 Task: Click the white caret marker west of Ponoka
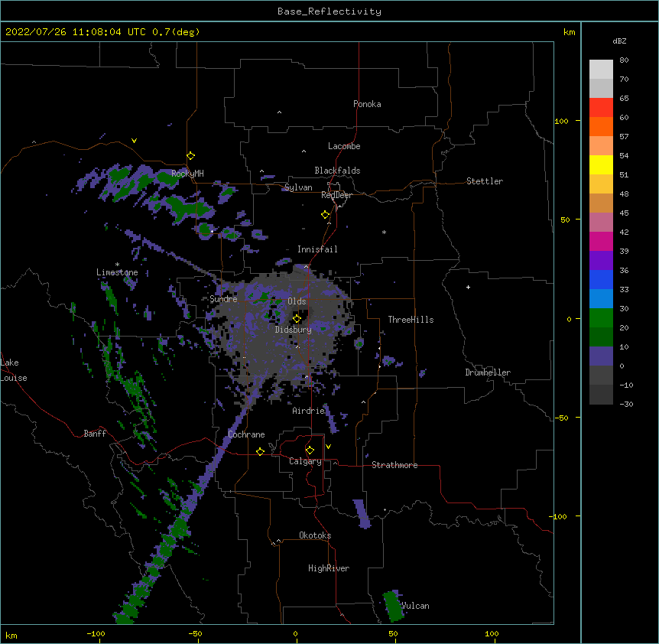click(279, 112)
